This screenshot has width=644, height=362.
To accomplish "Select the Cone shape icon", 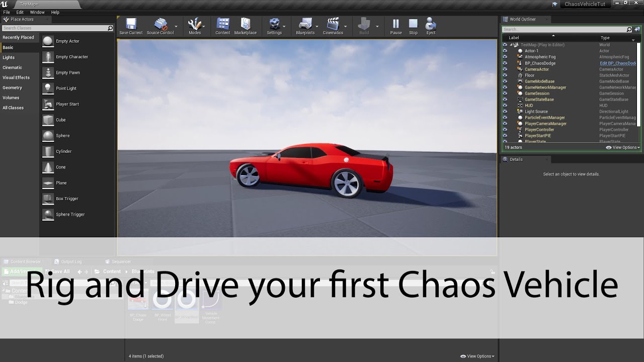I will (x=48, y=167).
